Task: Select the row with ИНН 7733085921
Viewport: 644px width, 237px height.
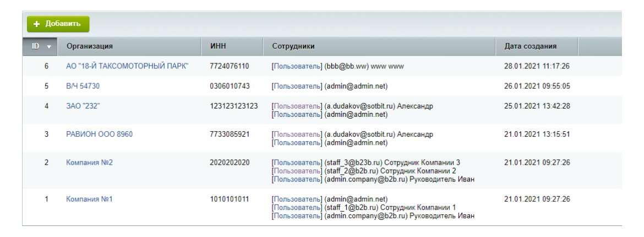Action: (322, 138)
